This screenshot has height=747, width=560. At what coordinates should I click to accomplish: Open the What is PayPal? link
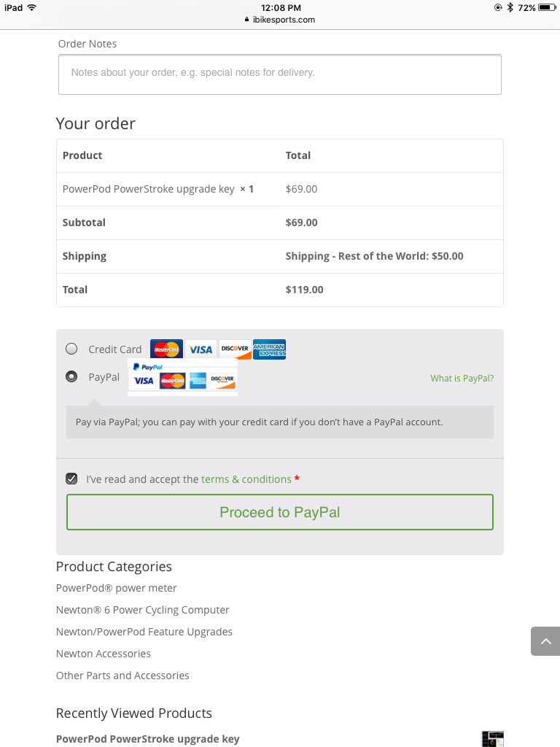tap(462, 379)
